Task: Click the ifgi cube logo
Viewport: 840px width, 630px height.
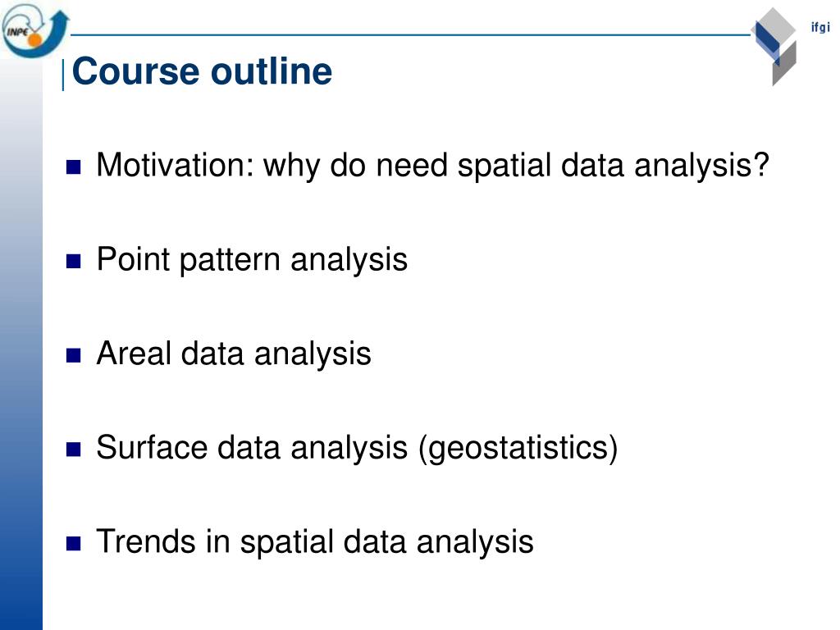Action: (x=774, y=47)
